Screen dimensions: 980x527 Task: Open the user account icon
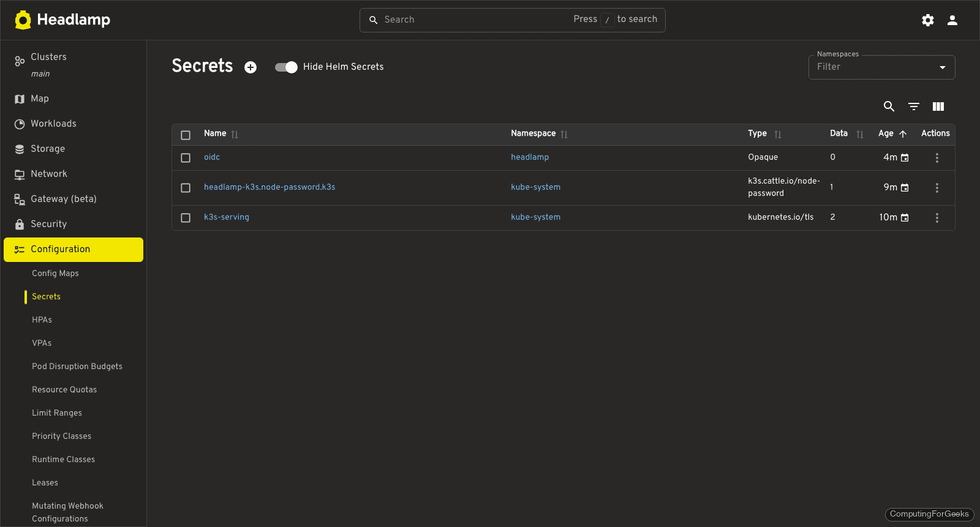[x=952, y=20]
